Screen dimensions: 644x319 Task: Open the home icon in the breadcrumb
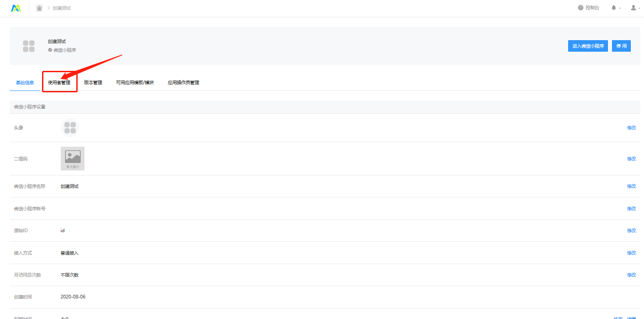click(39, 8)
